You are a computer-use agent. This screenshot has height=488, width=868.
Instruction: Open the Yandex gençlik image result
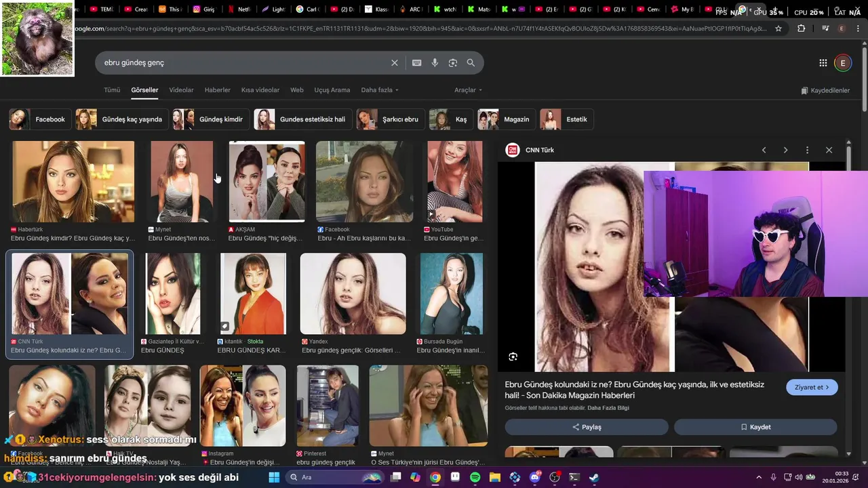coord(353,293)
